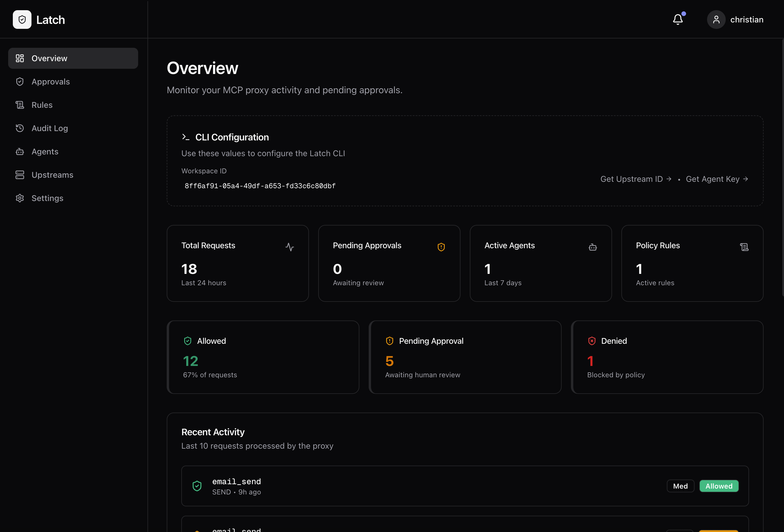This screenshot has width=784, height=532.
Task: Click the Med severity badge
Action: pyautogui.click(x=681, y=486)
